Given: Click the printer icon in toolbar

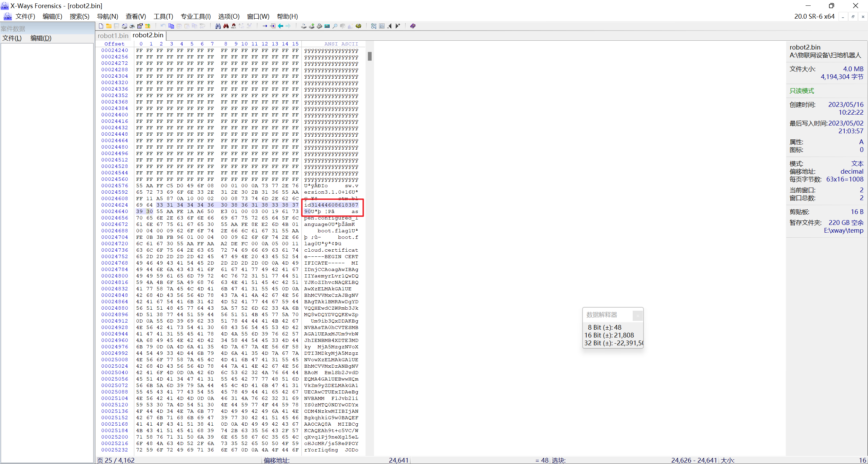Looking at the screenshot, I should click(132, 26).
